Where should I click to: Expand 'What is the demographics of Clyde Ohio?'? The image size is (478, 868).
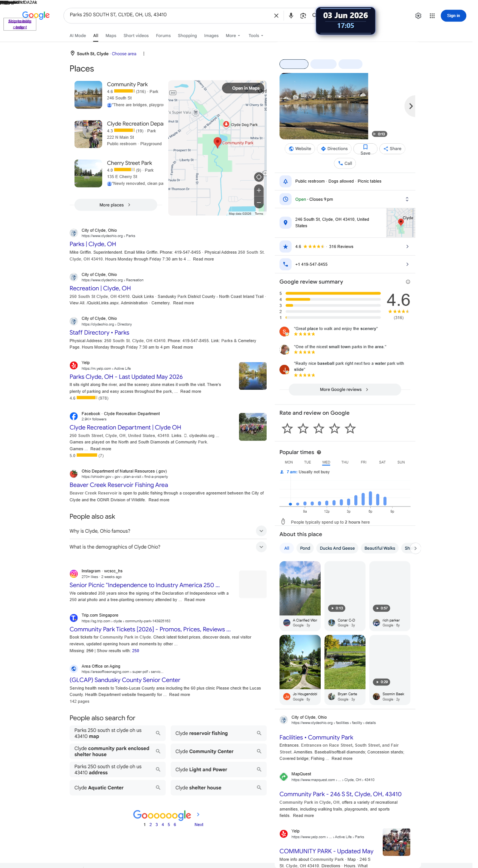261,547
